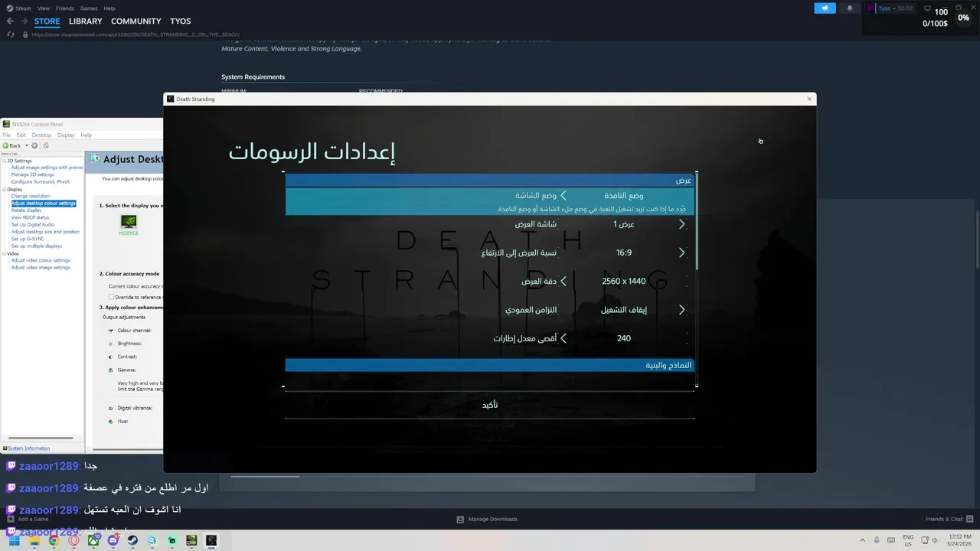Show hidden system tray icons

[x=863, y=540]
